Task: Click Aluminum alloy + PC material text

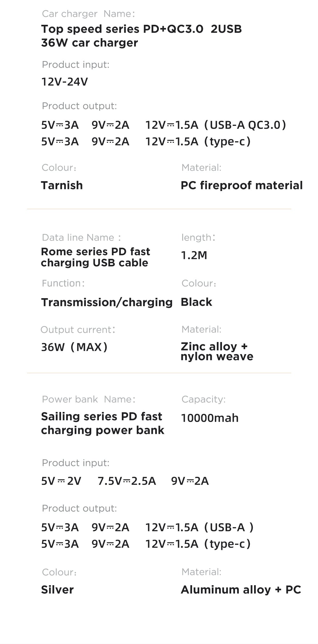Action: point(241,590)
